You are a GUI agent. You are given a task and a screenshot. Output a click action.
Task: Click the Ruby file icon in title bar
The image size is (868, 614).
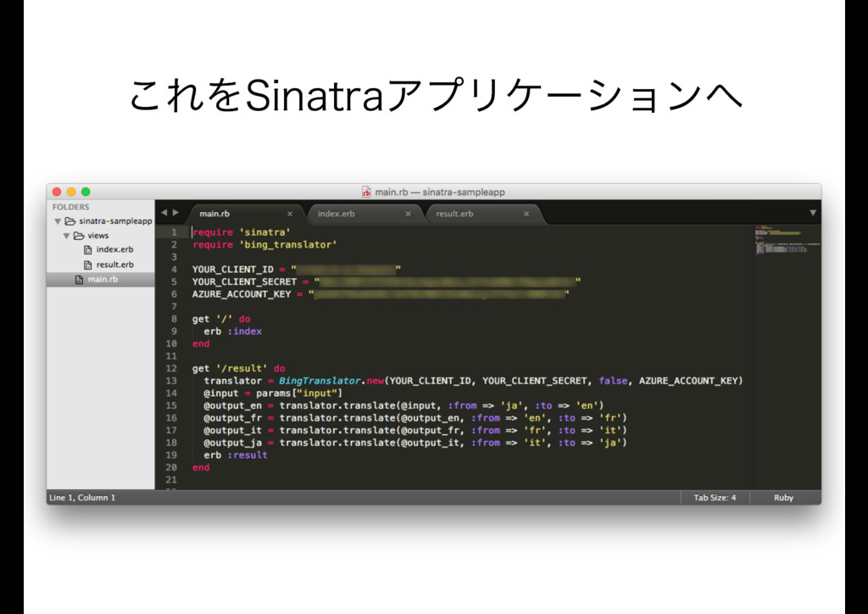[x=366, y=193]
